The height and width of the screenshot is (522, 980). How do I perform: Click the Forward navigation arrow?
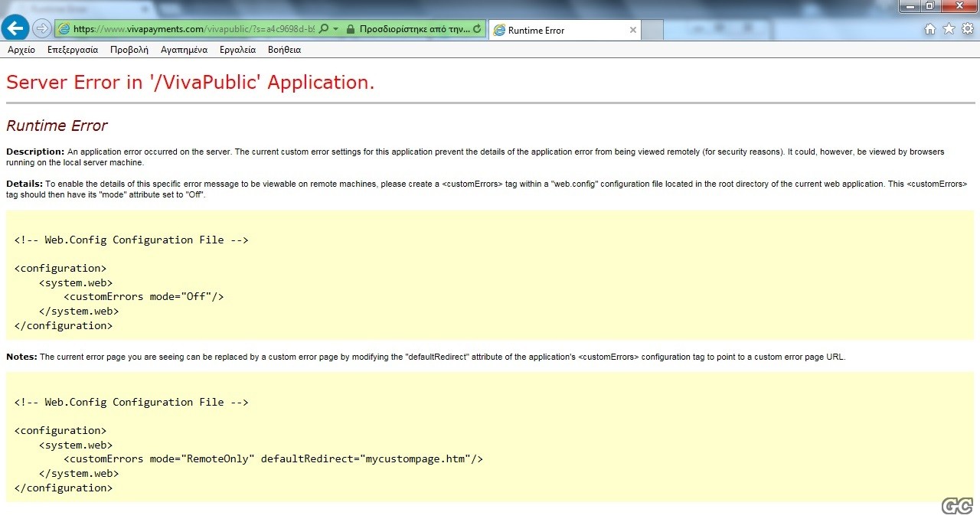[x=42, y=29]
